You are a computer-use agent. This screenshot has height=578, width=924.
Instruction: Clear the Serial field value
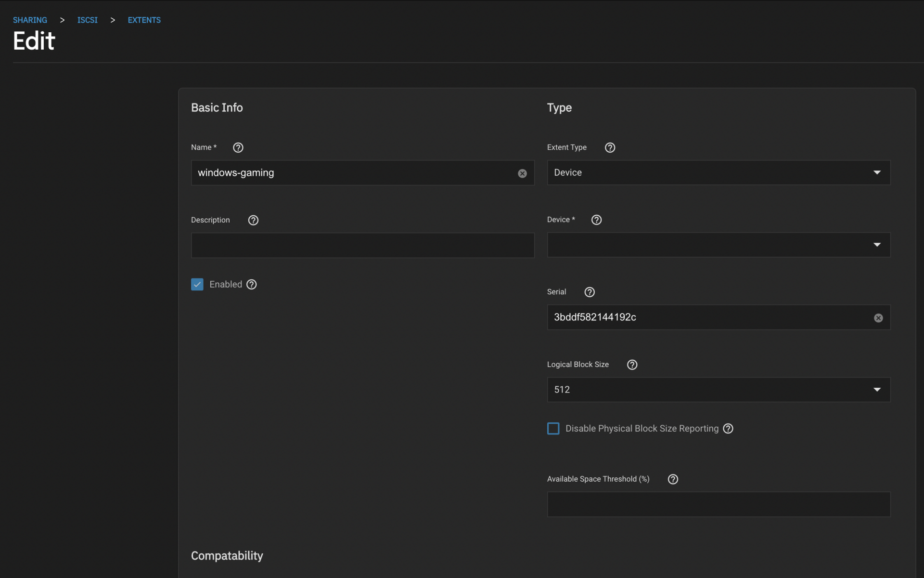878,318
